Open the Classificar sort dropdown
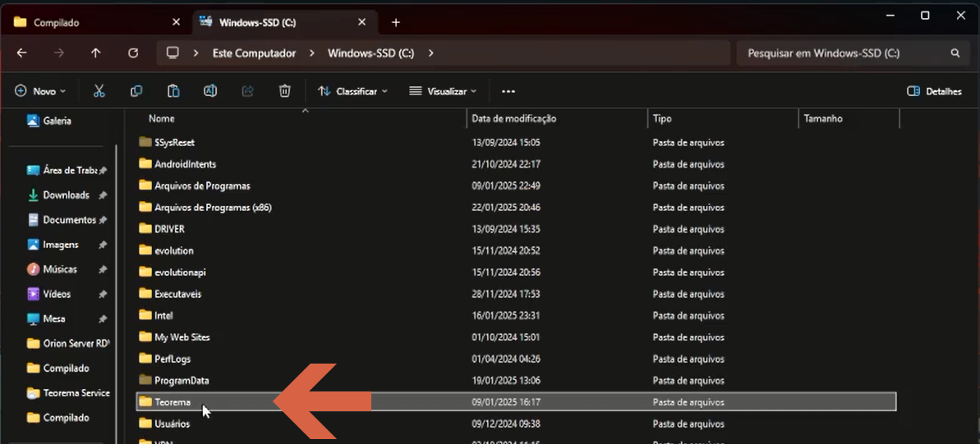 point(353,91)
